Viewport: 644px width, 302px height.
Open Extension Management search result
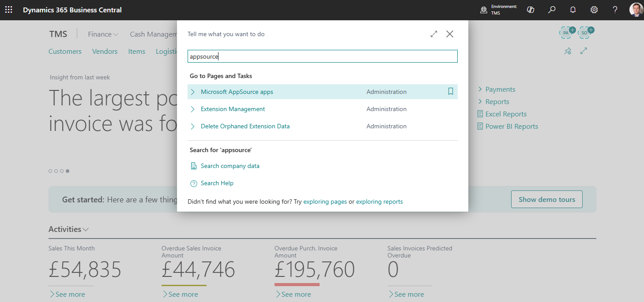click(x=233, y=109)
